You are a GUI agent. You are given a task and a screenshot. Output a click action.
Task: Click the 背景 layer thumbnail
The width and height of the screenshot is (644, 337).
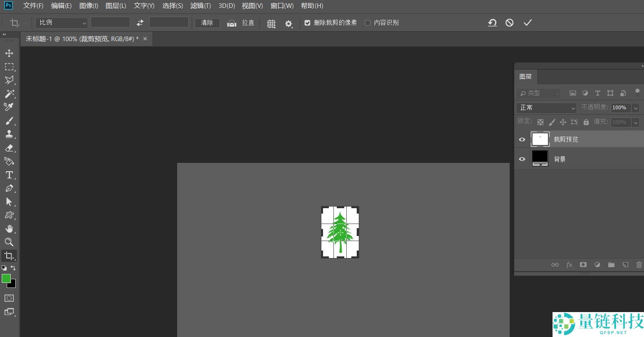540,159
